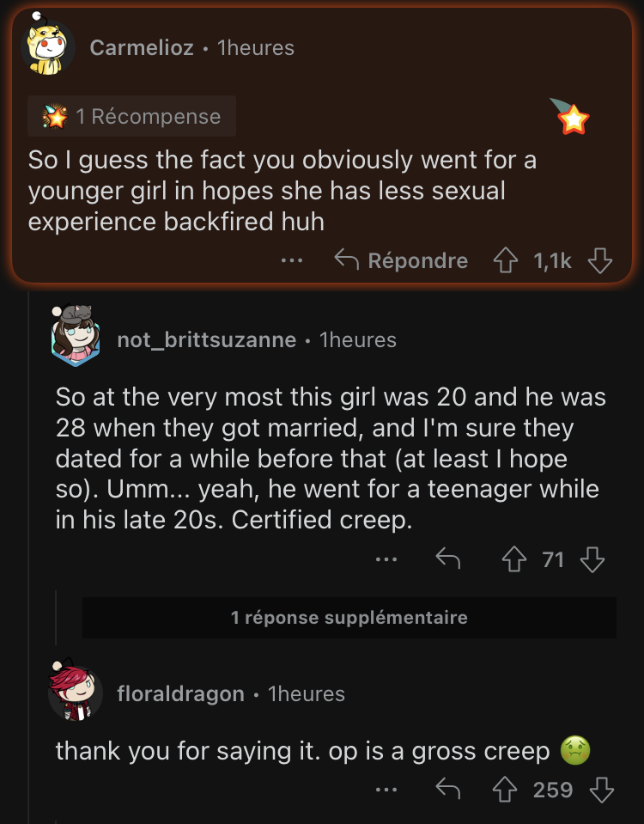Open more options on floraldragon's comment
Screen dimensions: 644x824
[x=386, y=790]
